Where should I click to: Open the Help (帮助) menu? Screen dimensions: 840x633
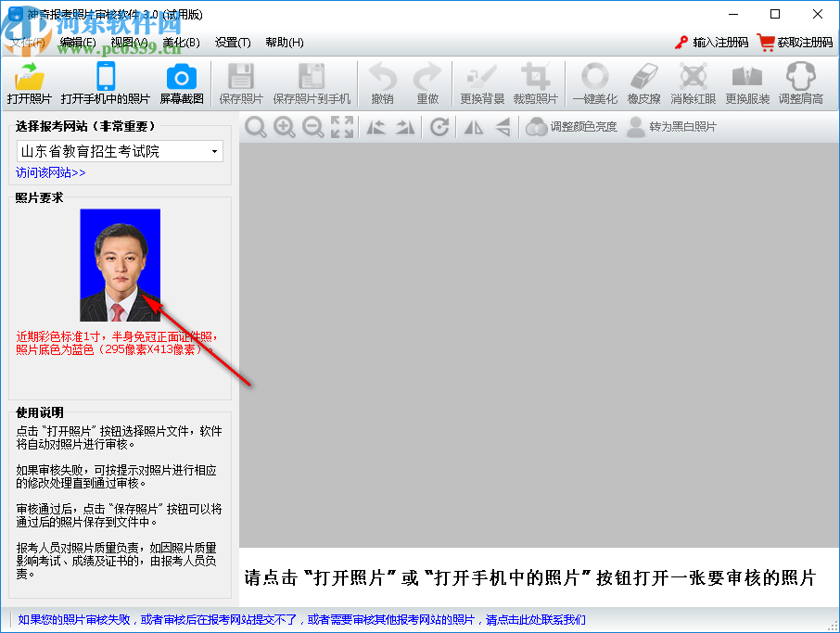click(285, 43)
